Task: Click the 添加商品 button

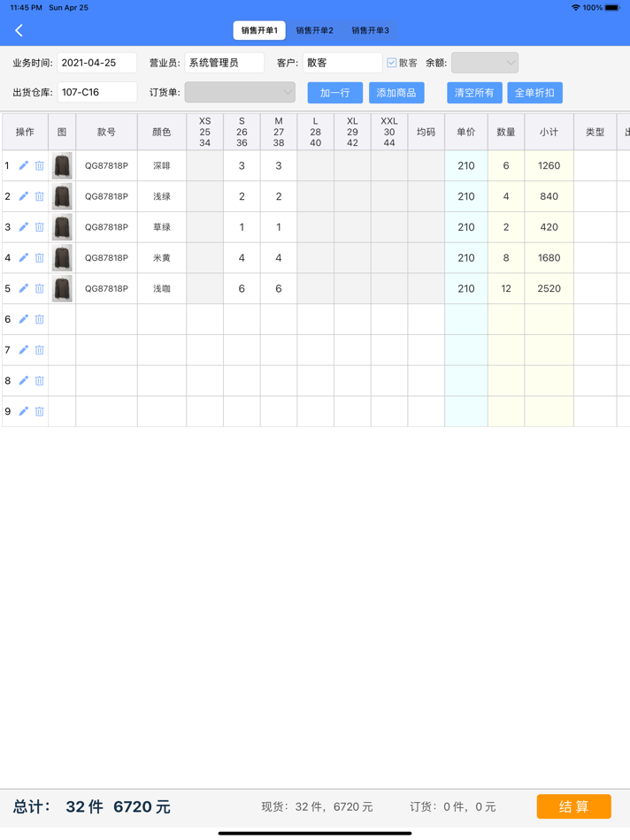Action: pyautogui.click(x=396, y=93)
